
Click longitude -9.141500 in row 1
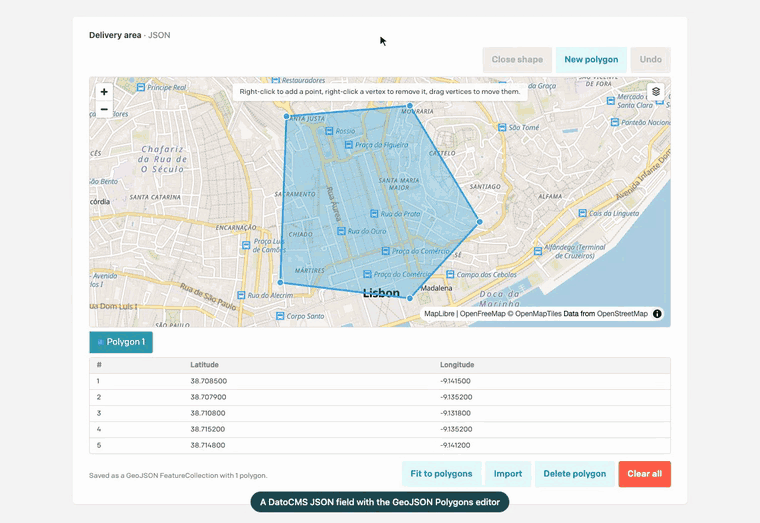[456, 381]
